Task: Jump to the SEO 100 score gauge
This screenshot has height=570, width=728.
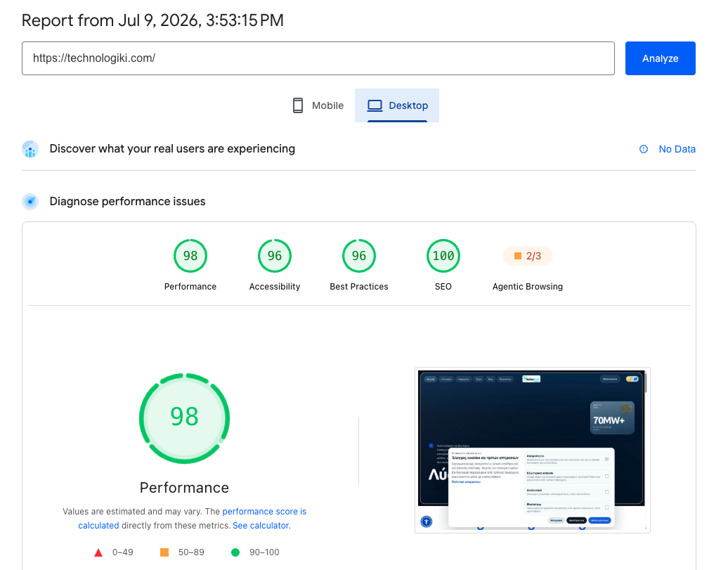Action: pos(443,256)
